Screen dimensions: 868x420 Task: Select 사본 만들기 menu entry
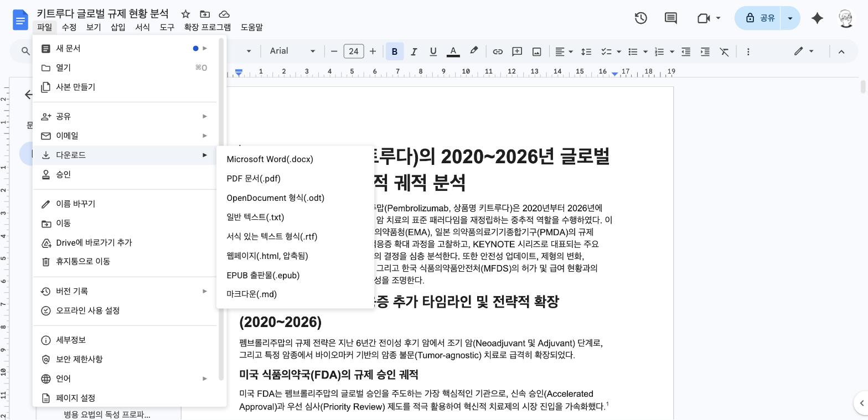pyautogui.click(x=125, y=87)
